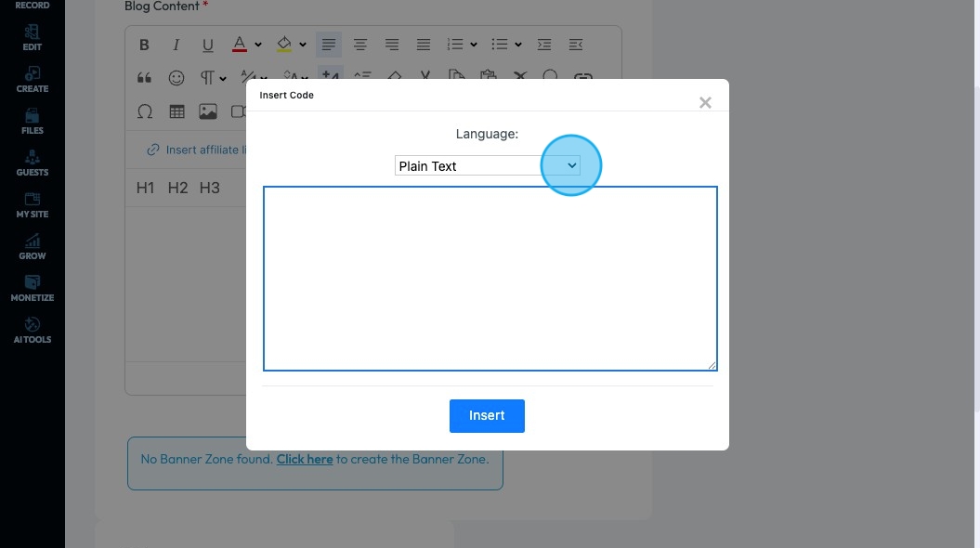Open the Monetize section in sidebar
Screen dimensions: 980x548
(33, 289)
